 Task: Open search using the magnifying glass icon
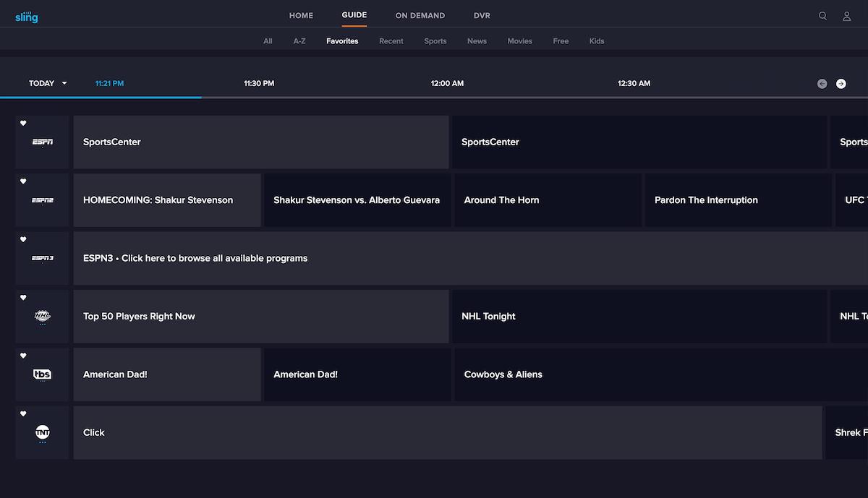click(822, 15)
